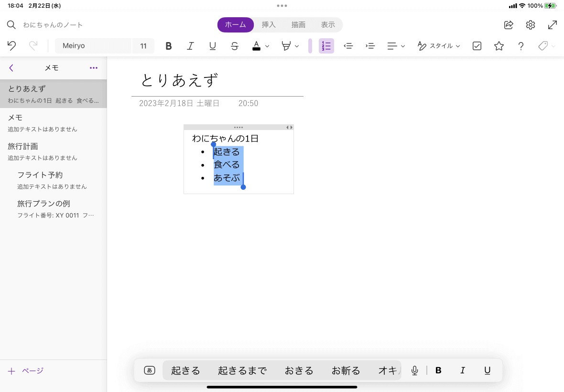The height and width of the screenshot is (392, 564).
Task: Switch to the 描画 tab
Action: click(x=298, y=25)
